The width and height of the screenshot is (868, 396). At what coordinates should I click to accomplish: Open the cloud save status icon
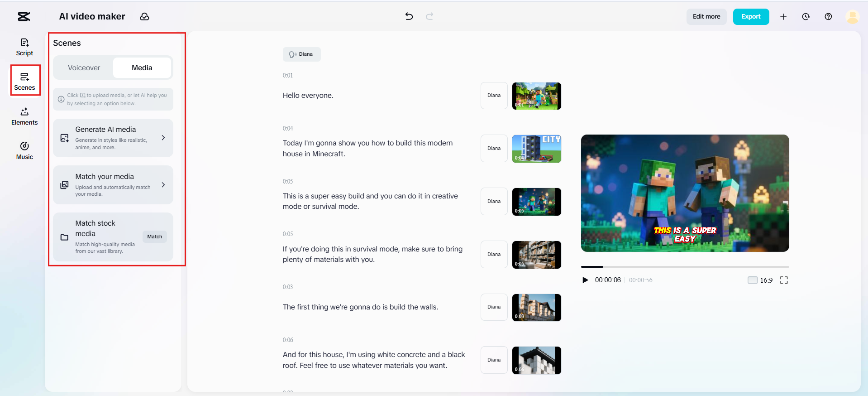pyautogui.click(x=144, y=17)
